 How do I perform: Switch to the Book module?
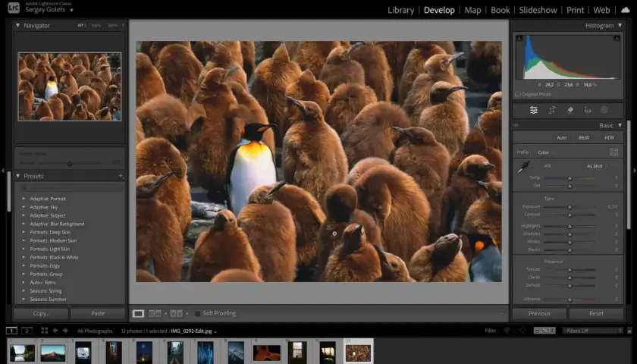tap(500, 10)
